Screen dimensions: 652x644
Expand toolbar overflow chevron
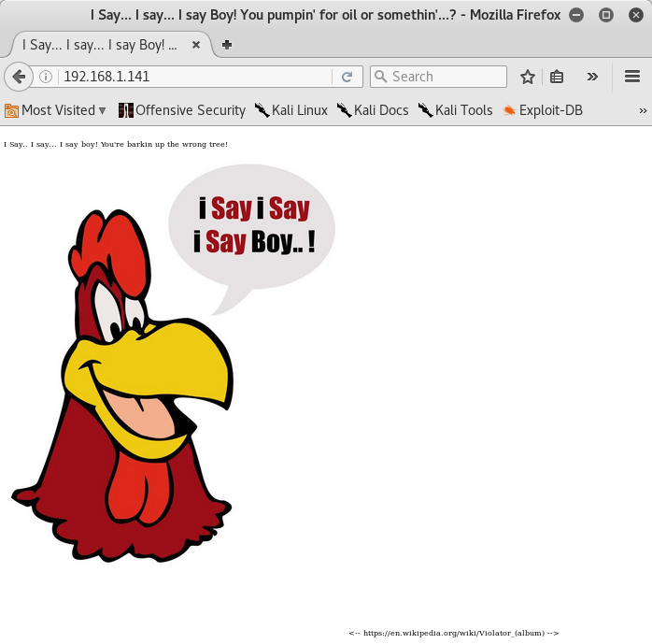[592, 77]
